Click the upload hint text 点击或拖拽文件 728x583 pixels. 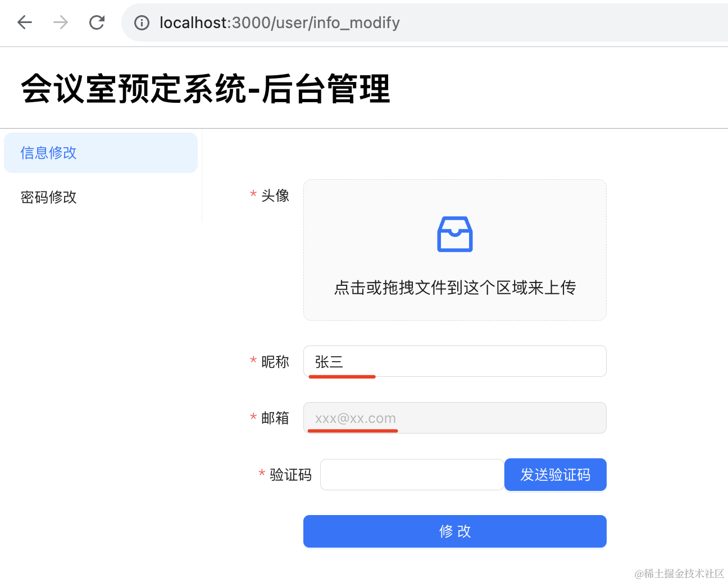[x=454, y=288]
